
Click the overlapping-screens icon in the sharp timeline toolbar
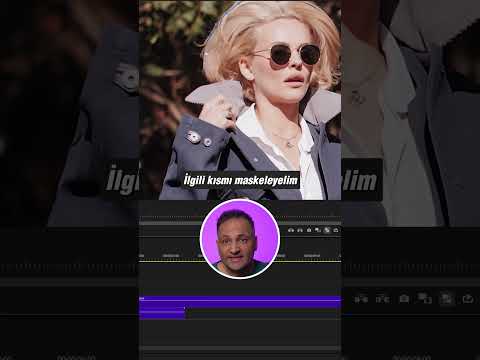point(318,230)
